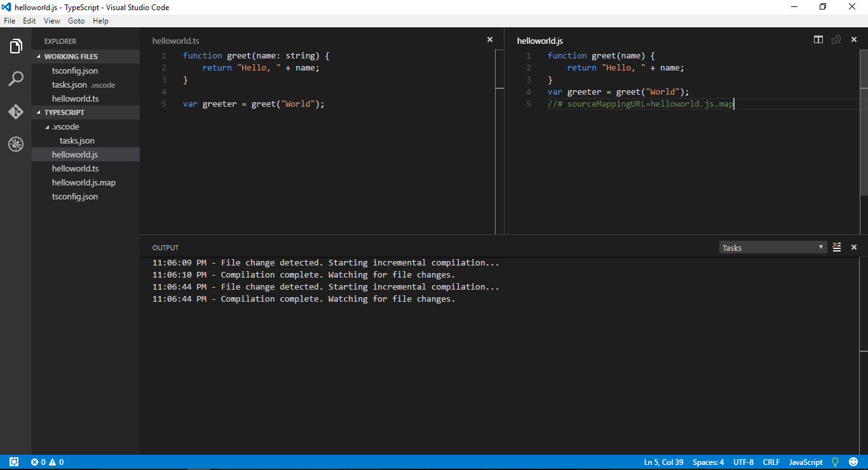
Task: Open the Debug view in the activity bar
Action: click(x=15, y=144)
